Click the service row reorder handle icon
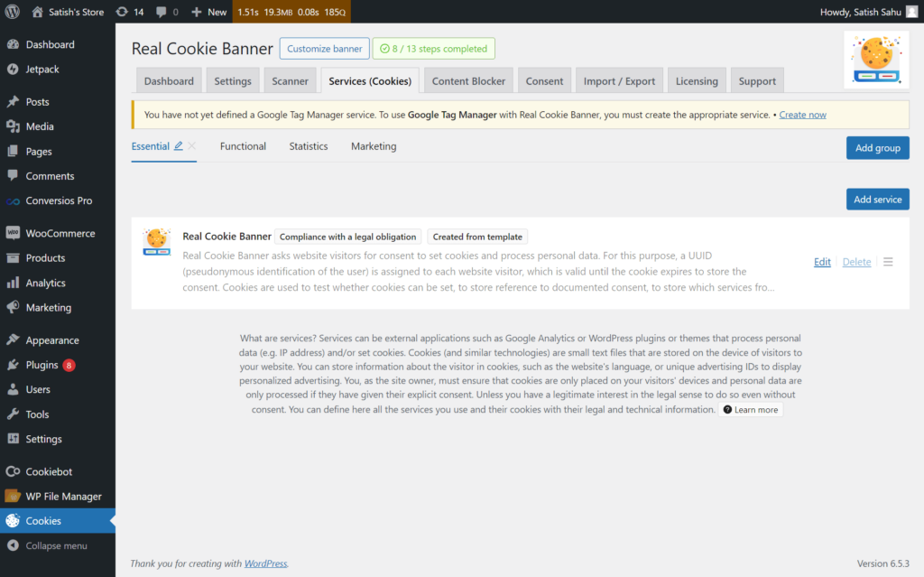 (888, 261)
